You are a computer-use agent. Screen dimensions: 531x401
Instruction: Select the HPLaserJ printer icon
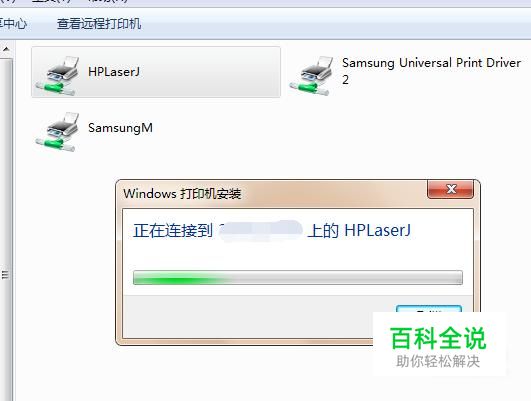coord(58,76)
